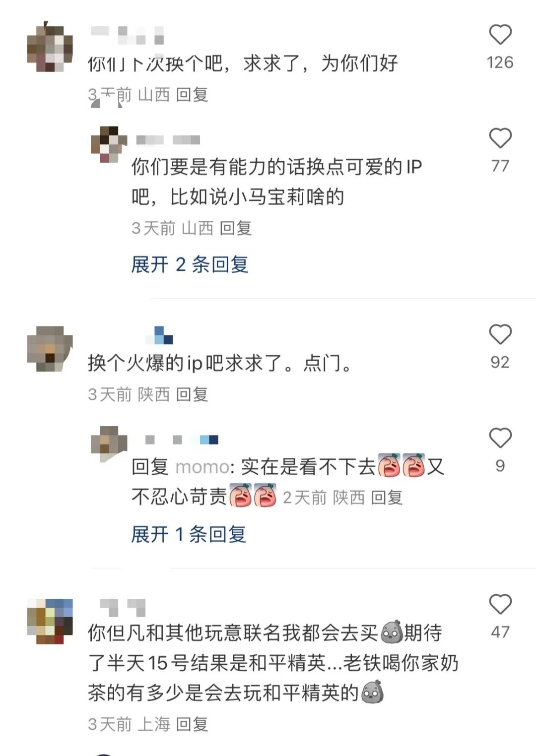Expand 展开 1 条回复
Viewport: 536px width, 756px height.
[189, 534]
